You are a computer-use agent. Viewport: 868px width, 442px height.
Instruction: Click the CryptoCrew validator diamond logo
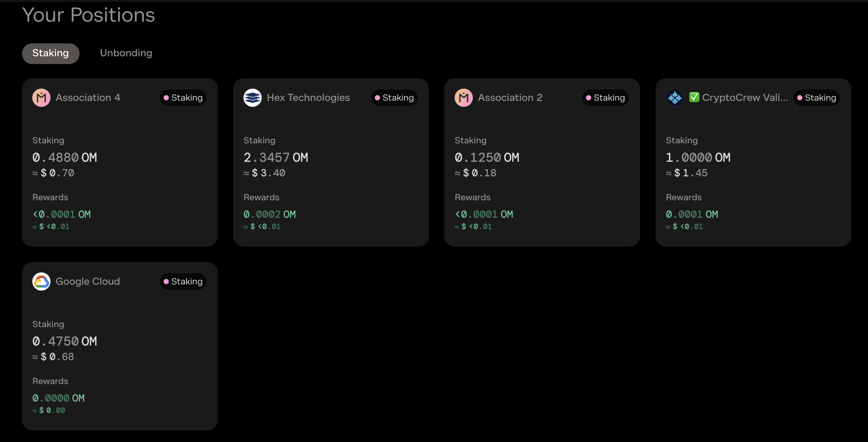(675, 98)
